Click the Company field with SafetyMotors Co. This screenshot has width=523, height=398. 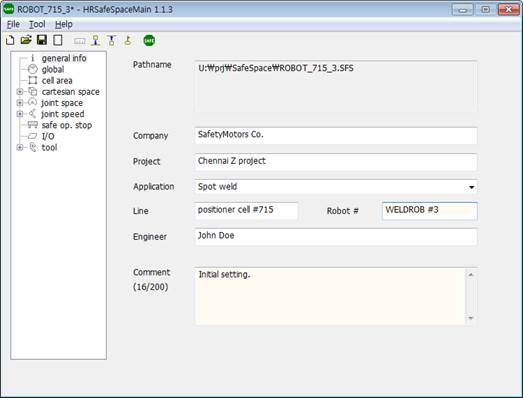point(336,135)
